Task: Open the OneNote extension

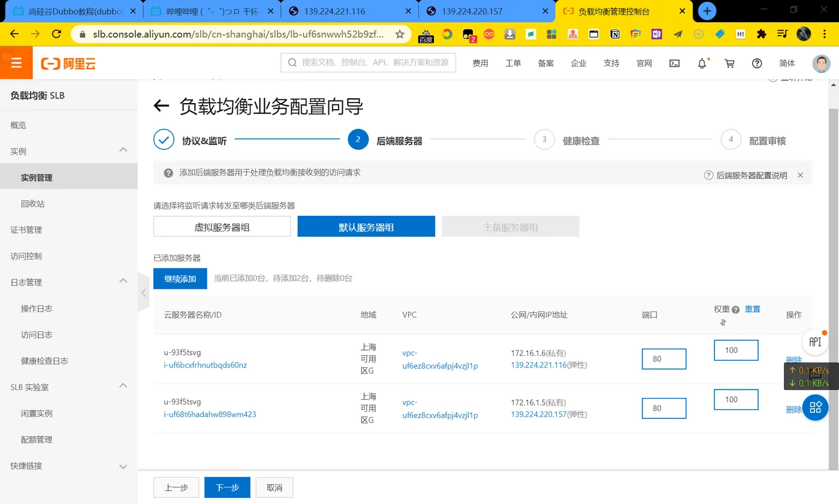Action: coord(656,34)
